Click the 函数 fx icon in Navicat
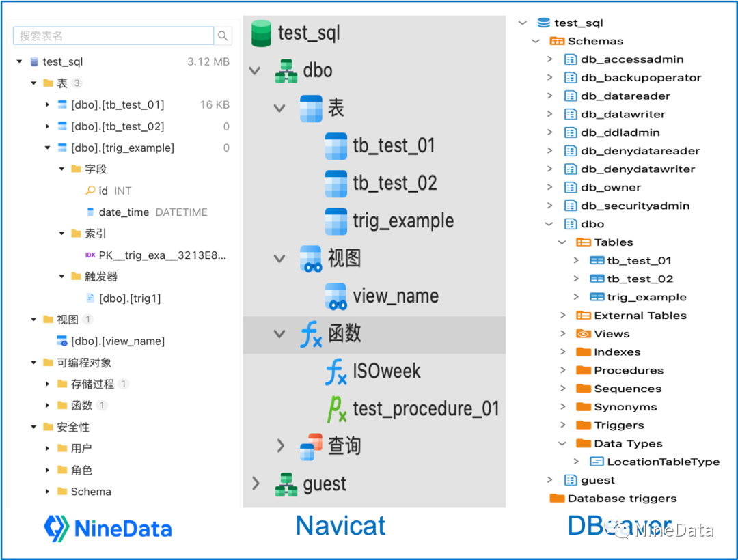Screen dimensions: 738x560 click(x=311, y=335)
